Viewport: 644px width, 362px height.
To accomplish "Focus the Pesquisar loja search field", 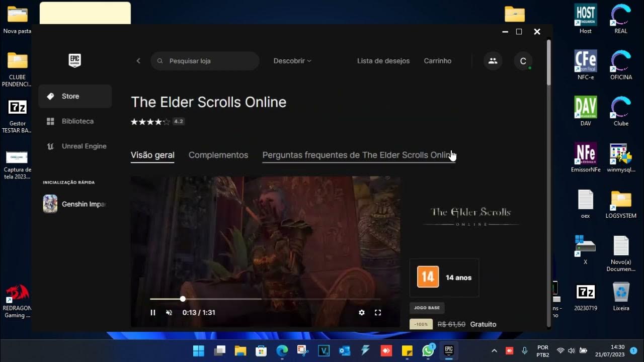I will pos(205,61).
